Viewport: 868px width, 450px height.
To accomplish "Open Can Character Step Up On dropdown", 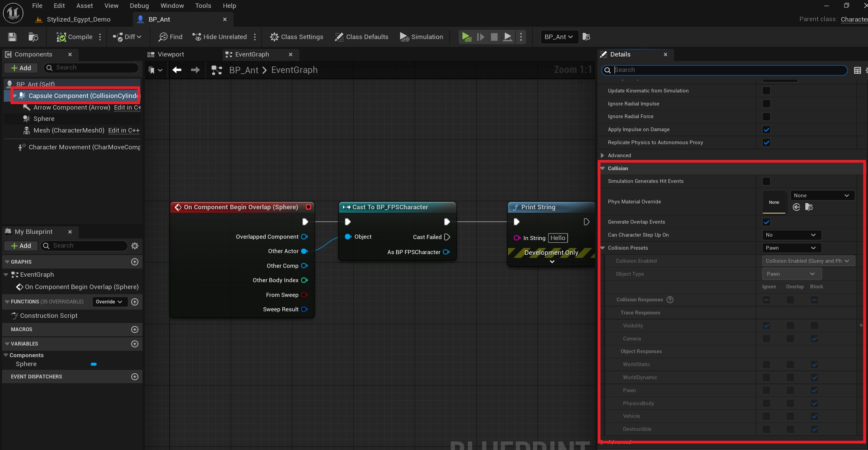I will click(x=791, y=235).
